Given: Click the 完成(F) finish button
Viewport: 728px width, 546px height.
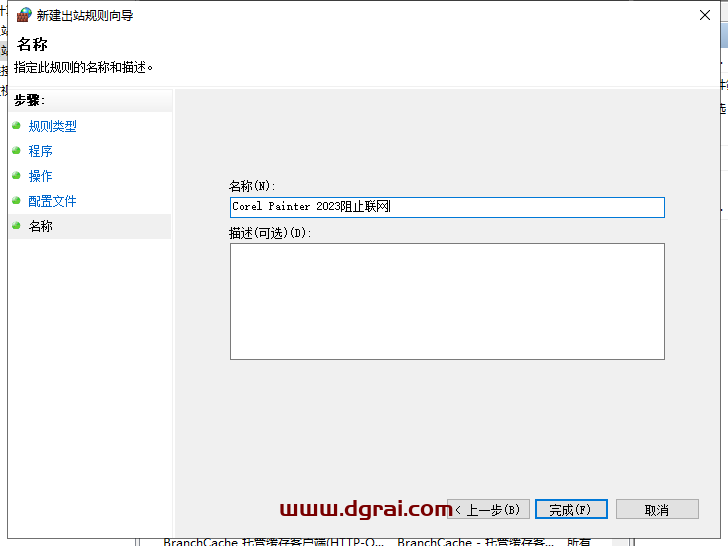Looking at the screenshot, I should (571, 509).
